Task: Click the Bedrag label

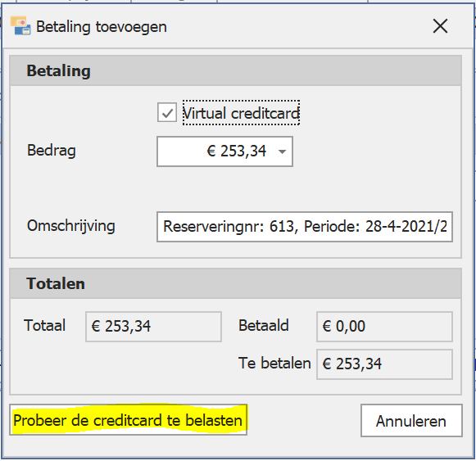Action: (52, 151)
